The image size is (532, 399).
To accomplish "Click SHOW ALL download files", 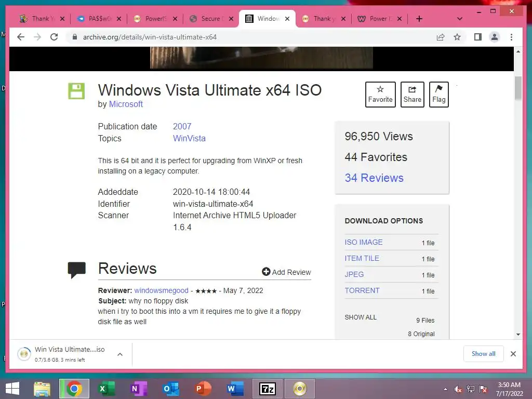I will [x=361, y=317].
